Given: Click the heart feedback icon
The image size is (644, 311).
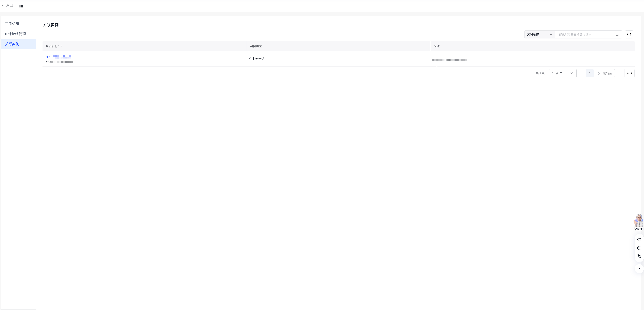Looking at the screenshot, I should (639, 240).
